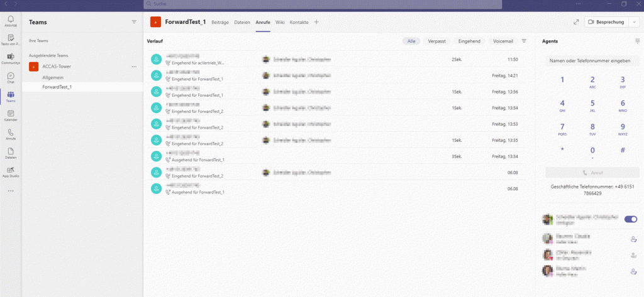Click the ACCAS-Tower team avatar
Image resolution: width=644 pixels, height=297 pixels.
coord(34,67)
